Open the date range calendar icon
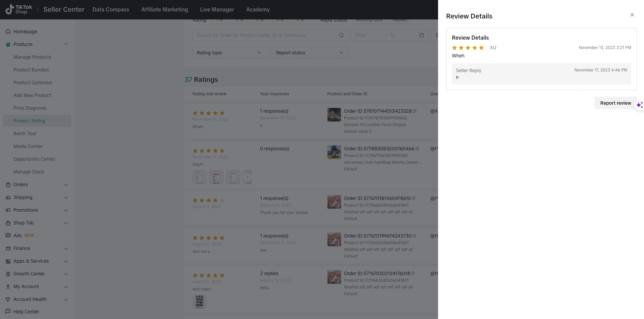 [421, 35]
